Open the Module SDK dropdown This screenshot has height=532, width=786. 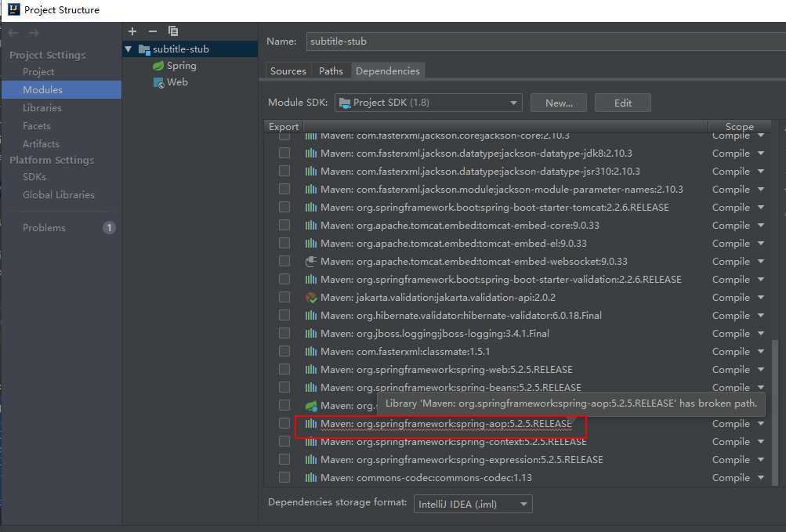click(x=428, y=103)
